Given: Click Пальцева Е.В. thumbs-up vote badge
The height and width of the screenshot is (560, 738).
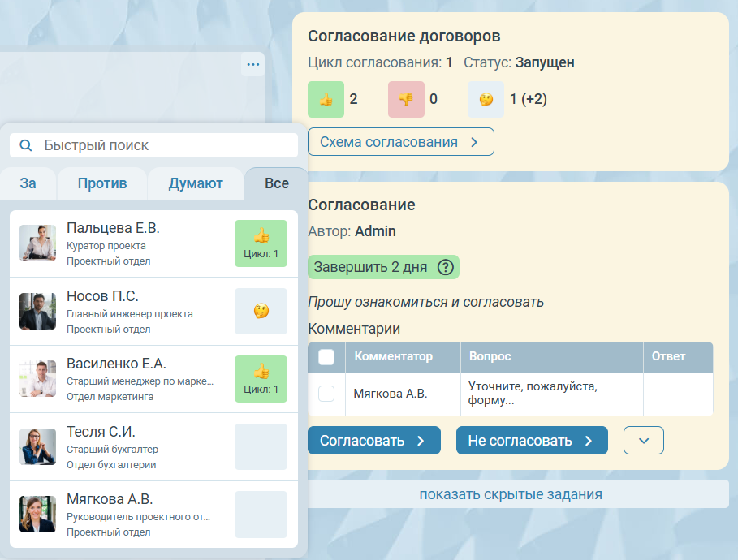Looking at the screenshot, I should click(x=261, y=243).
